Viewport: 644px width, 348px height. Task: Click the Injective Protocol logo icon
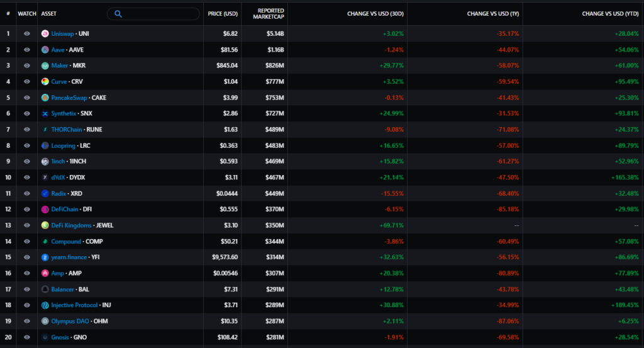click(45, 305)
